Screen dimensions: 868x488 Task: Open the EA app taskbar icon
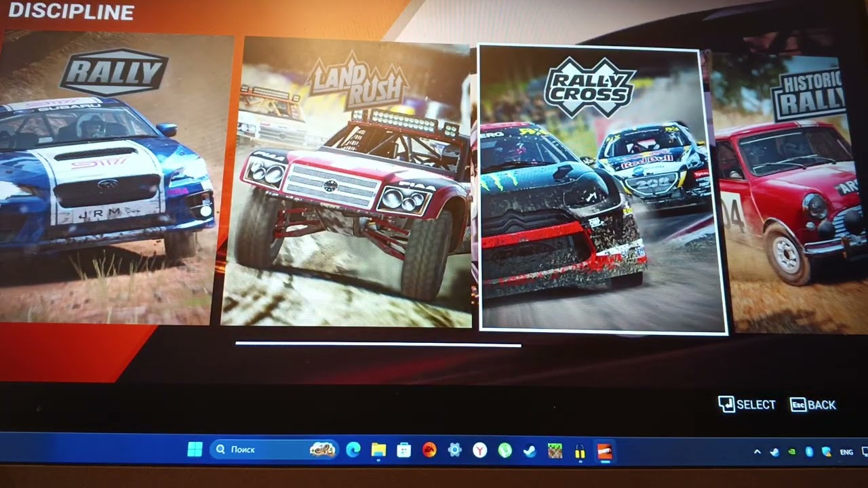click(429, 450)
